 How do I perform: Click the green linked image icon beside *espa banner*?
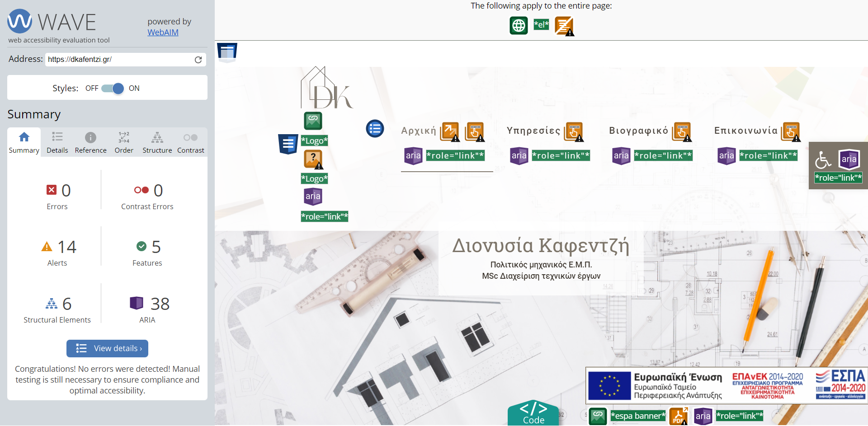[598, 416]
